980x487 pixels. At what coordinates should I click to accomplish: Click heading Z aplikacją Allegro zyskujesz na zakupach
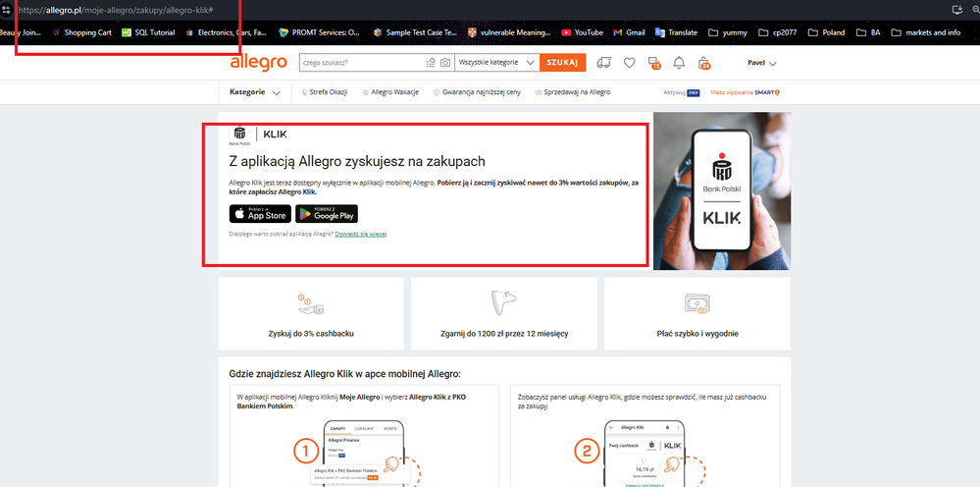[357, 161]
